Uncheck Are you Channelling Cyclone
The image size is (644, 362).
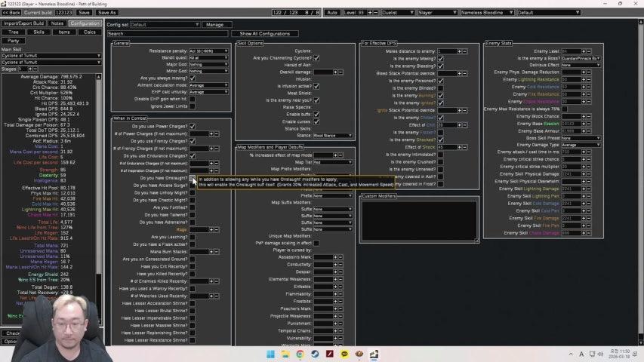click(316, 58)
